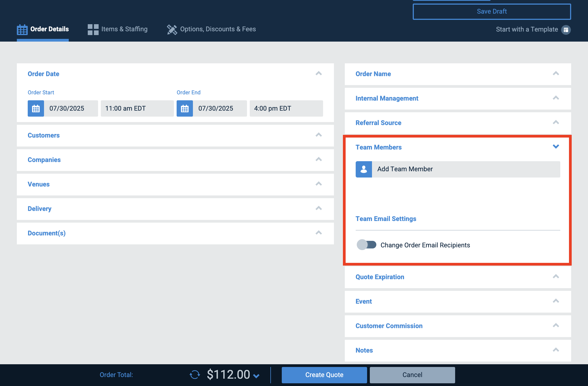This screenshot has height=386, width=588.
Task: Click the Customers section header
Action: pyautogui.click(x=175, y=136)
